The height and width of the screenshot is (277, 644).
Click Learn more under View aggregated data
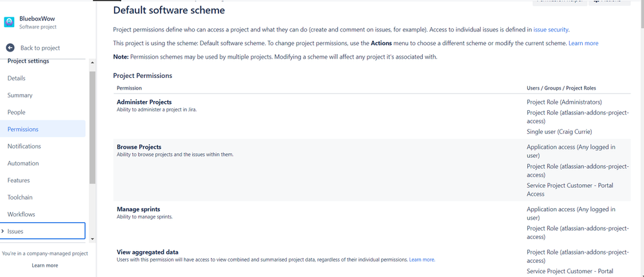click(422, 260)
